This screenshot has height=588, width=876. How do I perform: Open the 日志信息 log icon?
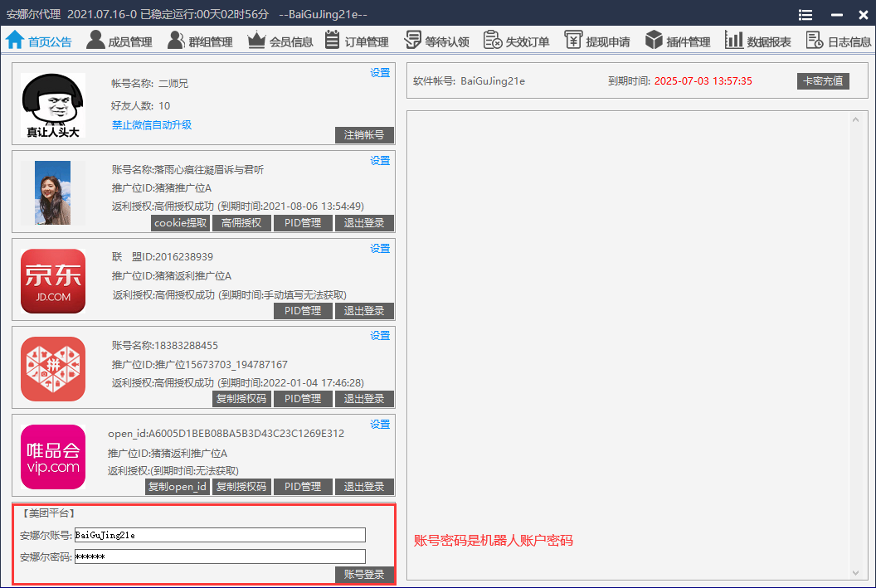(x=815, y=40)
